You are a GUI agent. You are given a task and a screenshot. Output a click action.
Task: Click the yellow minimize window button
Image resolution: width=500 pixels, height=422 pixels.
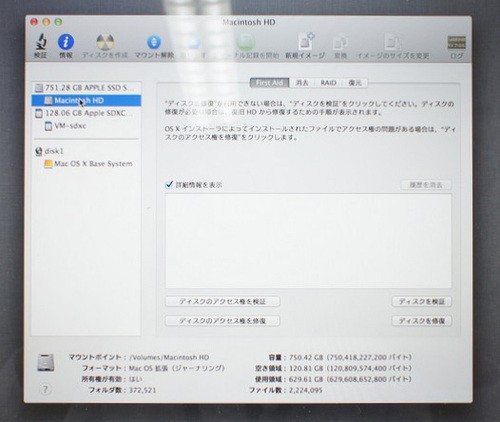coord(46,22)
